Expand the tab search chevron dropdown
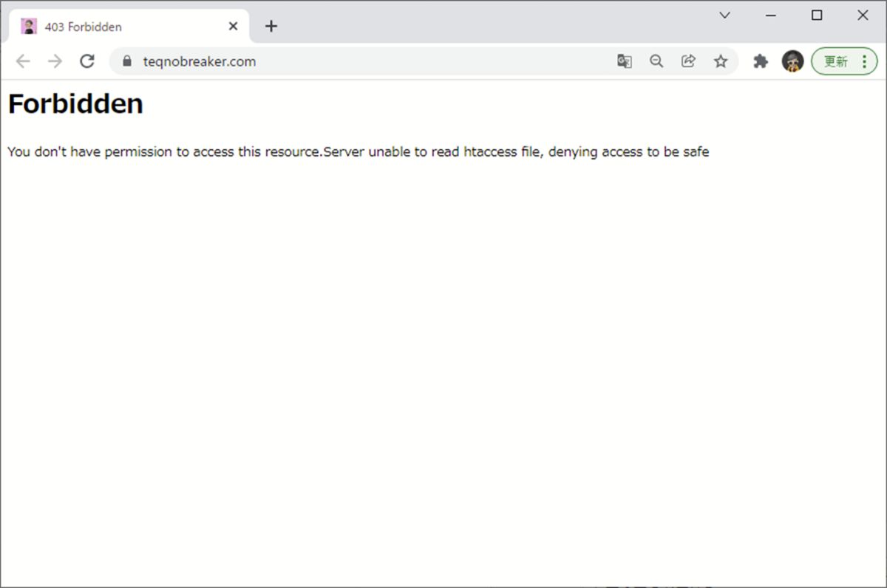 tap(725, 16)
